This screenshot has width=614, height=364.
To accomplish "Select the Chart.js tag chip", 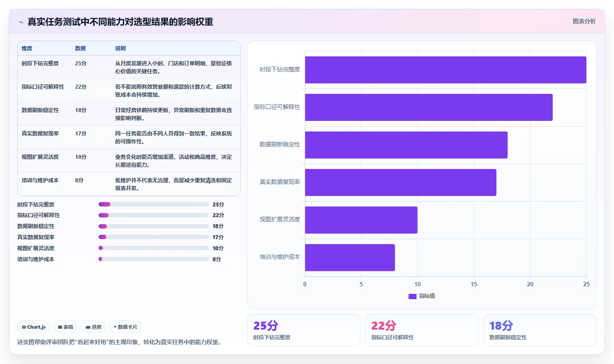I will (x=34, y=327).
